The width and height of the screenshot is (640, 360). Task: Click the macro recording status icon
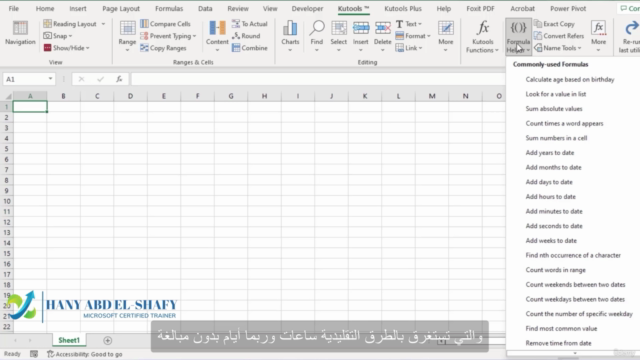pos(34,354)
